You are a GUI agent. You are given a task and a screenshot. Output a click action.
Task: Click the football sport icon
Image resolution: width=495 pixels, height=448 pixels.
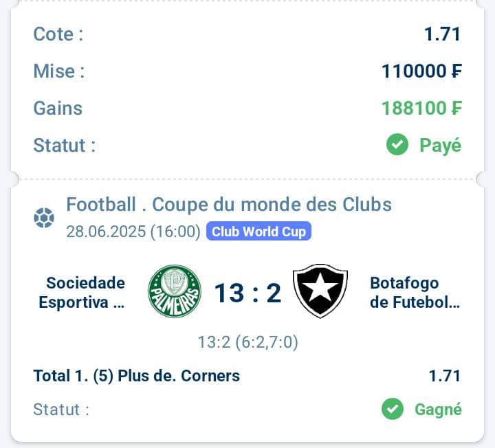pos(44,218)
